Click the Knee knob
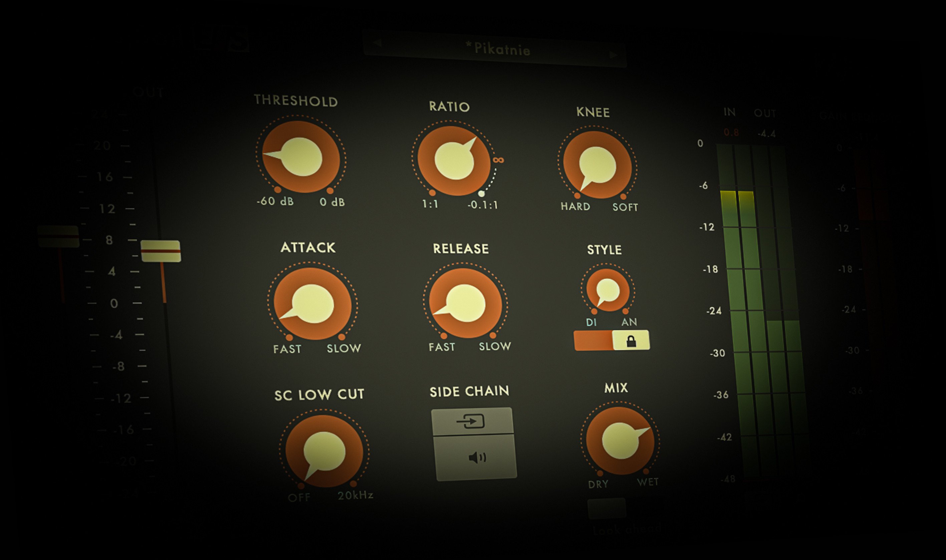Image resolution: width=946 pixels, height=560 pixels. coord(597,165)
